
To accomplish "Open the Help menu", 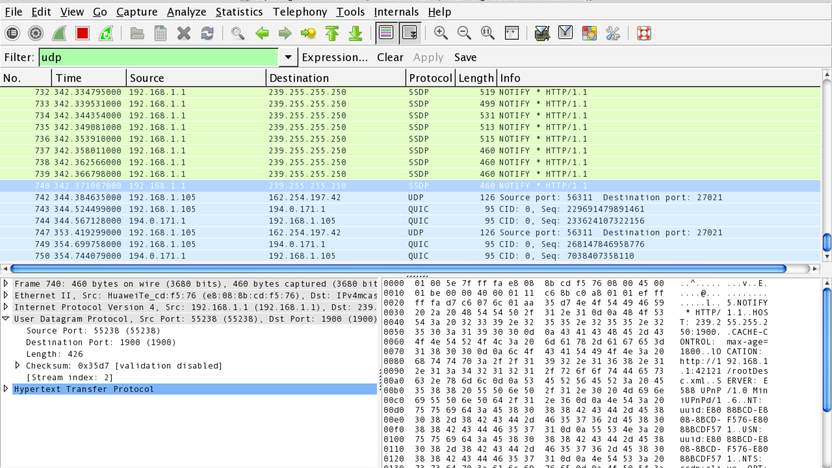I will coord(439,12).
